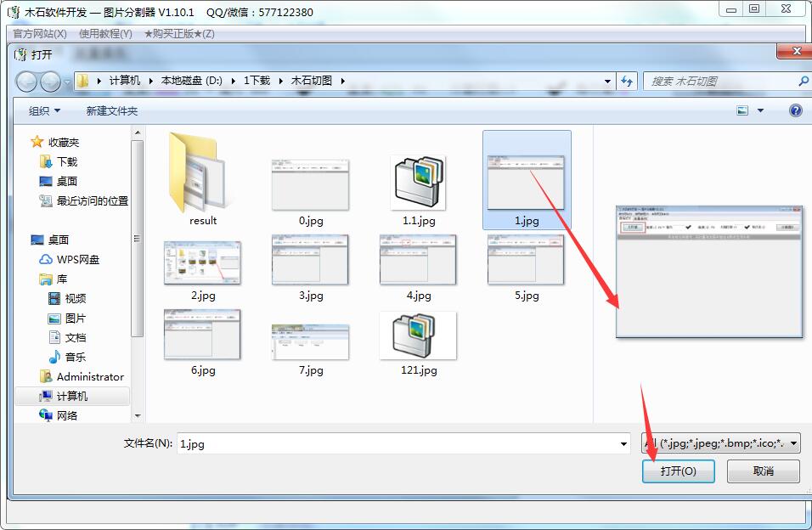Open view options dropdown arrow
812x530 pixels.
tap(760, 110)
